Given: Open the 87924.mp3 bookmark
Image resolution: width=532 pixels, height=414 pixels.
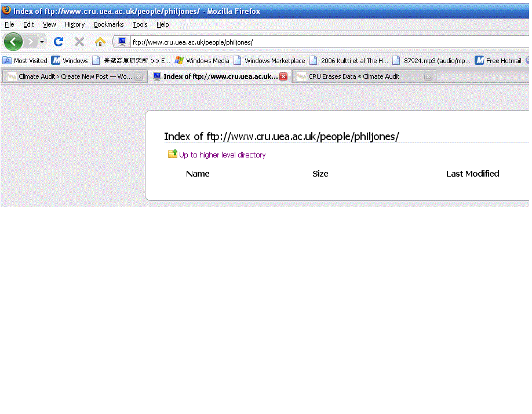Looking at the screenshot, I should point(431,61).
